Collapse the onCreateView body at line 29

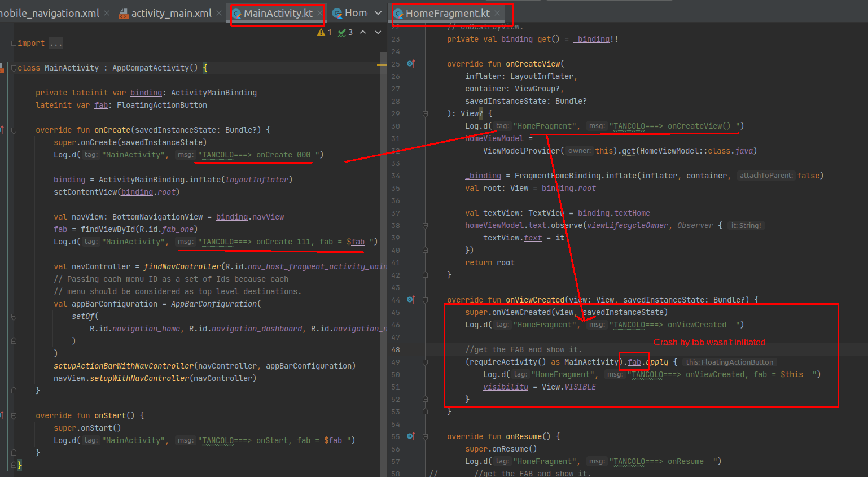[425, 113]
